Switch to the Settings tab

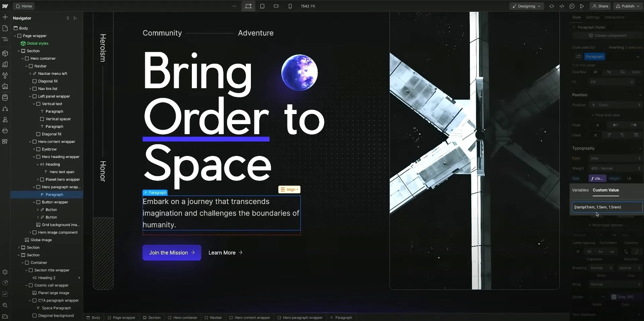592,17
